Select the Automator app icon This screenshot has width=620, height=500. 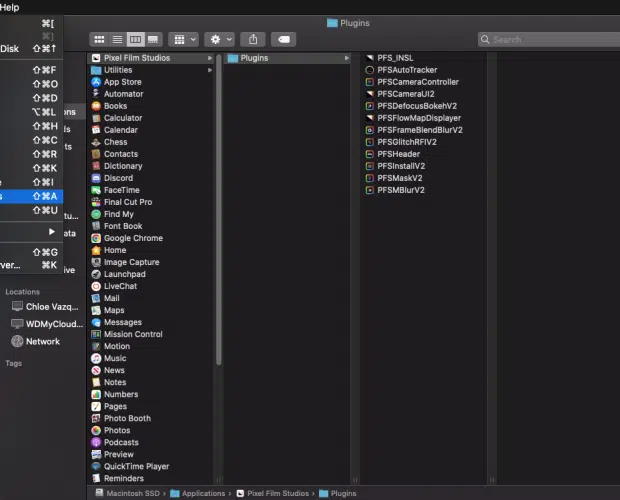tap(96, 94)
